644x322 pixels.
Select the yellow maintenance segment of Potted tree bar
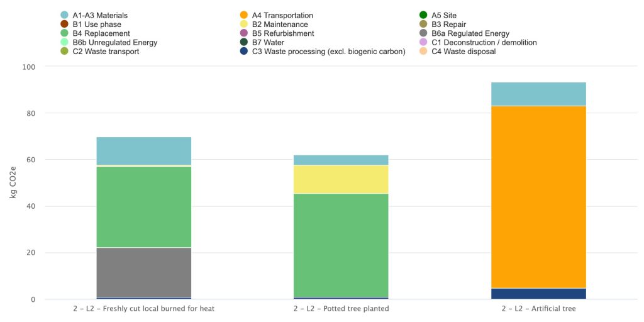341,179
